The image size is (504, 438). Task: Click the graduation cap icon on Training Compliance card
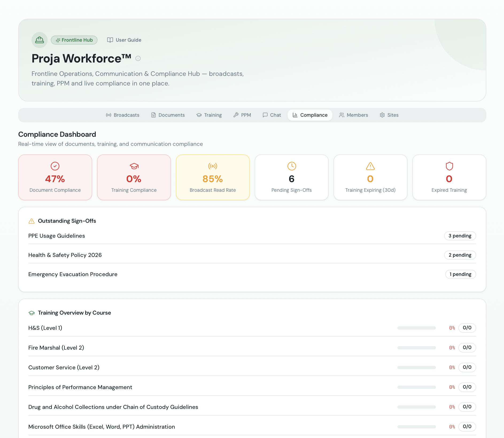[134, 166]
